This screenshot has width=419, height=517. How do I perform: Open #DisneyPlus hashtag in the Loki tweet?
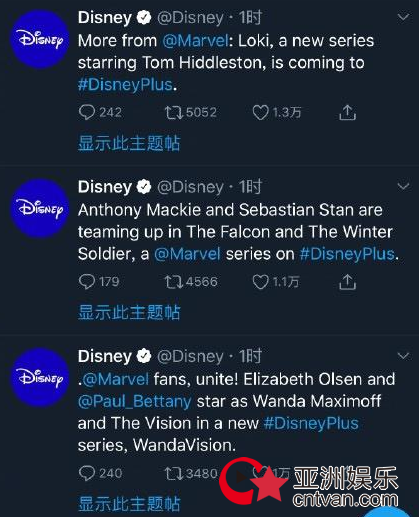pos(125,85)
